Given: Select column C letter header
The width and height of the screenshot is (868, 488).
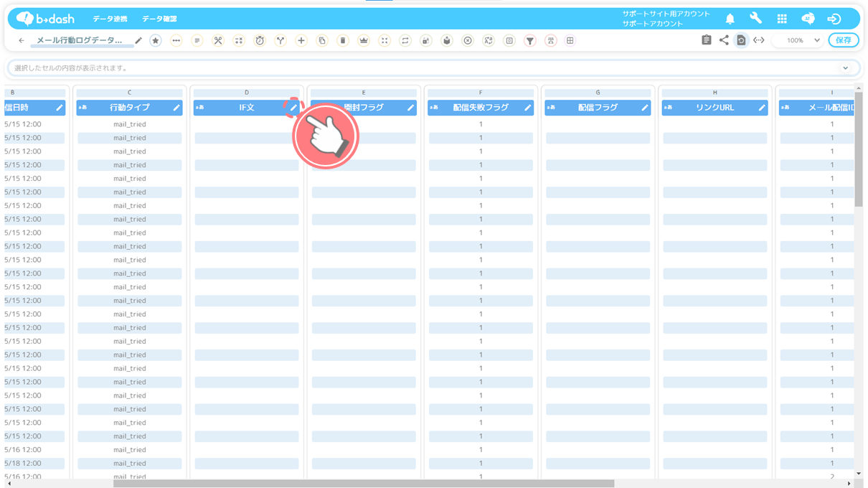Looking at the screenshot, I should [x=129, y=93].
